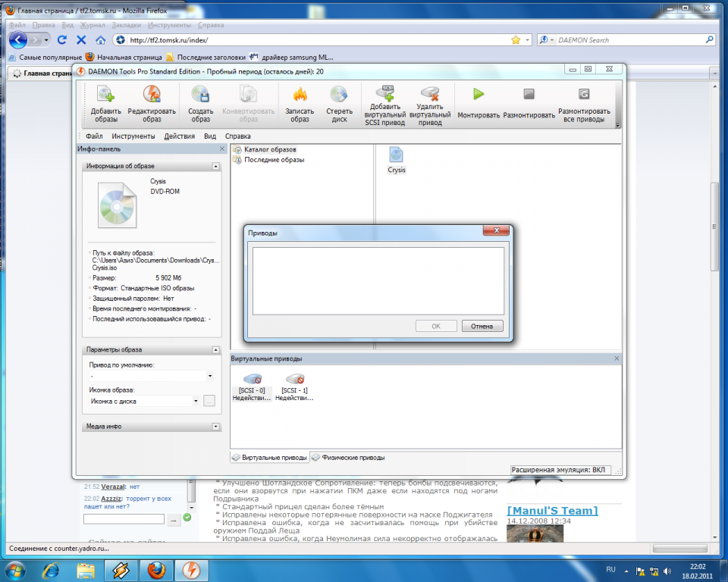Viewport: 728px width, 582px height.
Task: Click the Firefox home icon
Action: pyautogui.click(x=101, y=40)
